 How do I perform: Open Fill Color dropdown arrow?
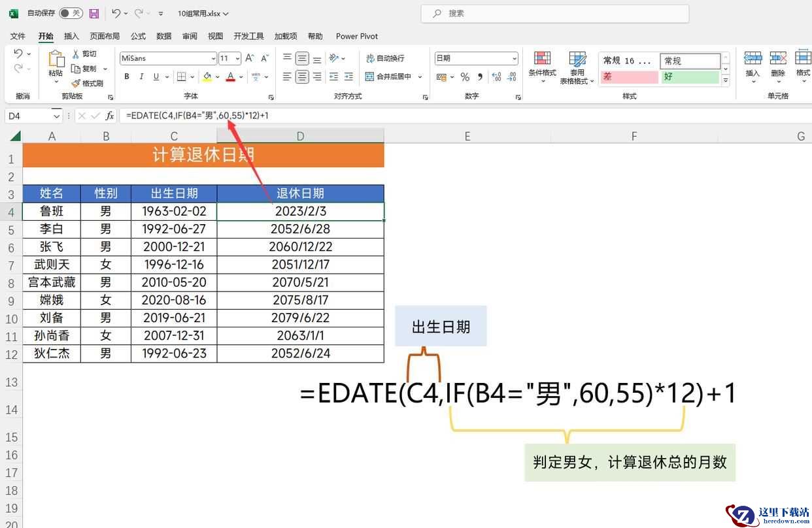[x=216, y=77]
